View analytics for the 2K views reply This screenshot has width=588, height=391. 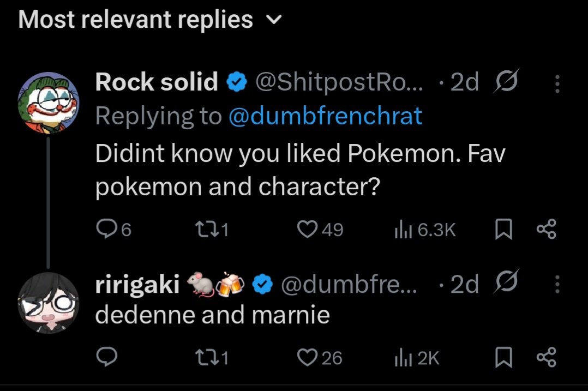click(401, 357)
